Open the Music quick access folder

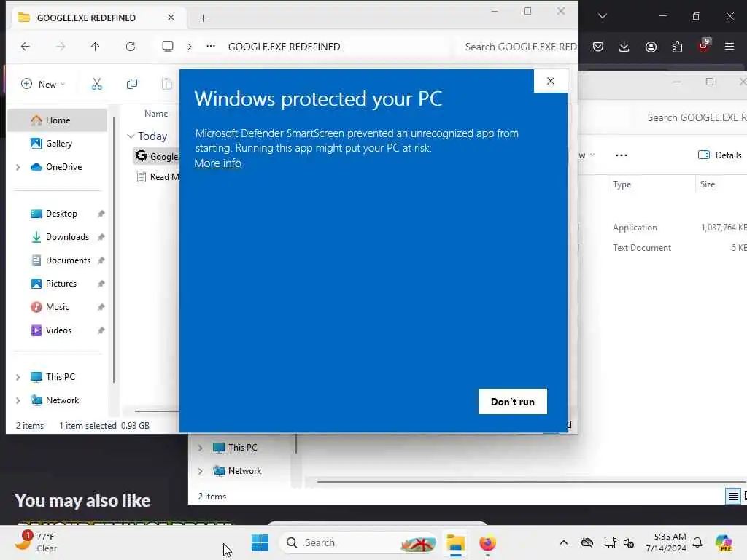pos(58,307)
